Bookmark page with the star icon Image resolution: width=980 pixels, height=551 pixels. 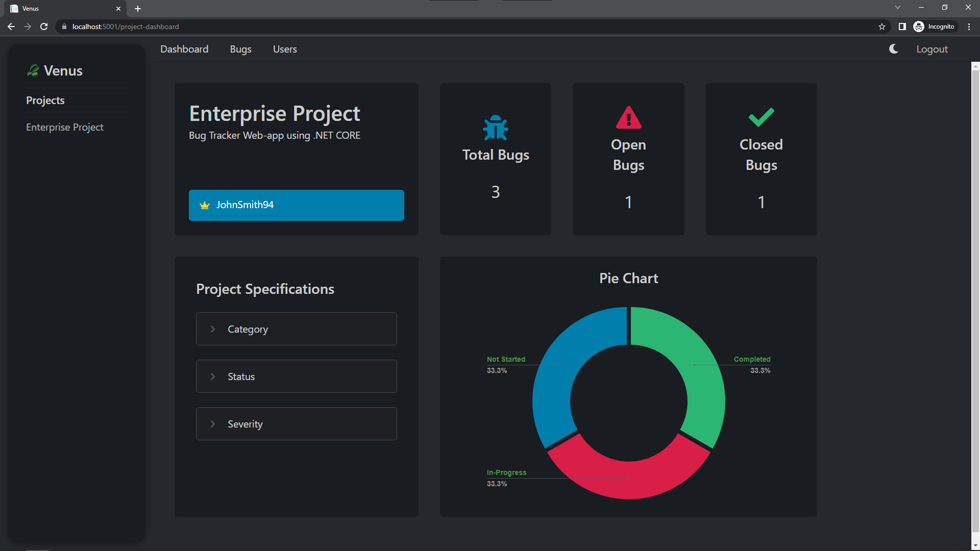pyautogui.click(x=881, y=27)
